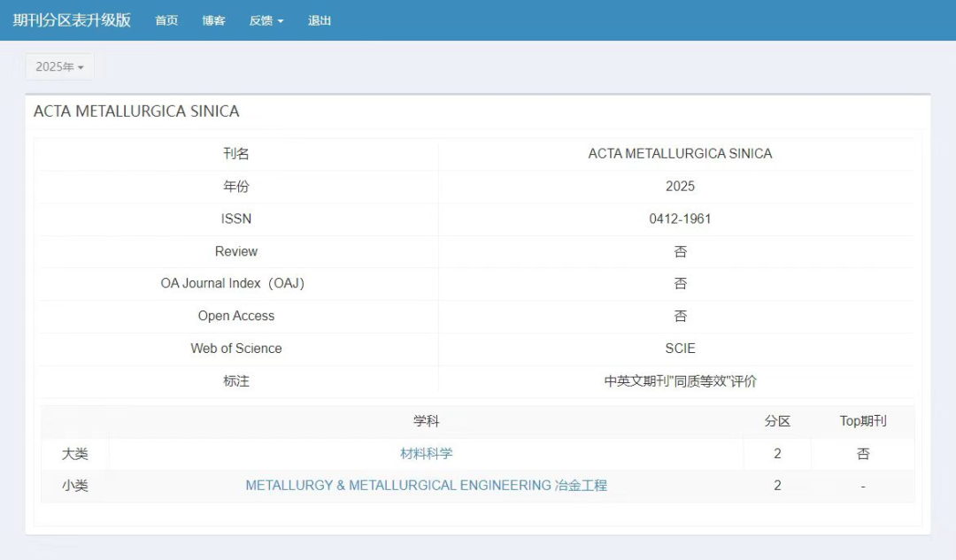Expand the 反馈 dropdown menu
The image size is (956, 560).
tap(266, 20)
